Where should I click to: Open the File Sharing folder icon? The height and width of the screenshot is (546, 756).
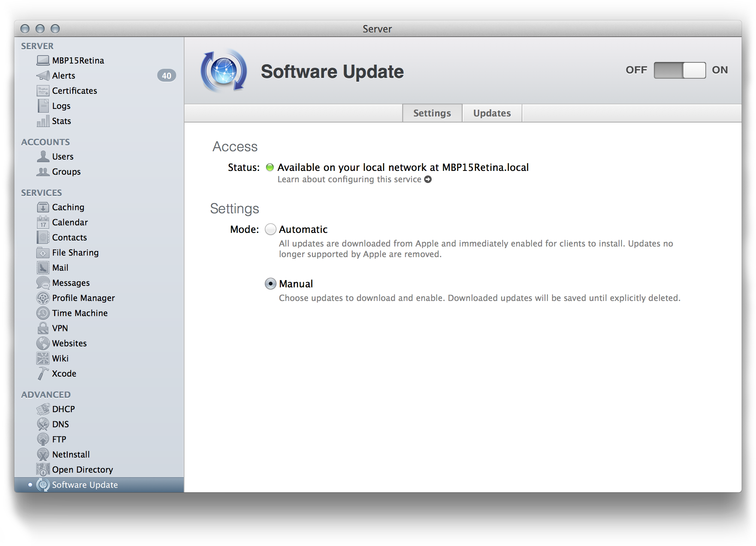point(43,253)
